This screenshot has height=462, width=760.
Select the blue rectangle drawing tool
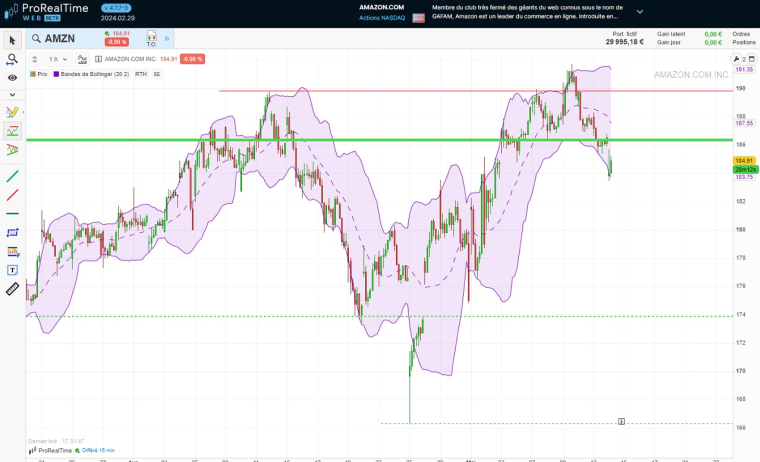[x=12, y=232]
